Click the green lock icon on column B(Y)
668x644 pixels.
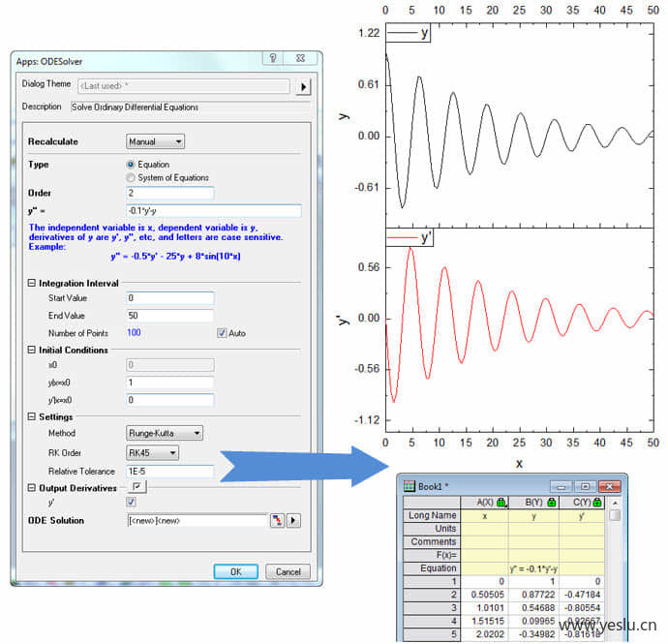pyautogui.click(x=551, y=503)
